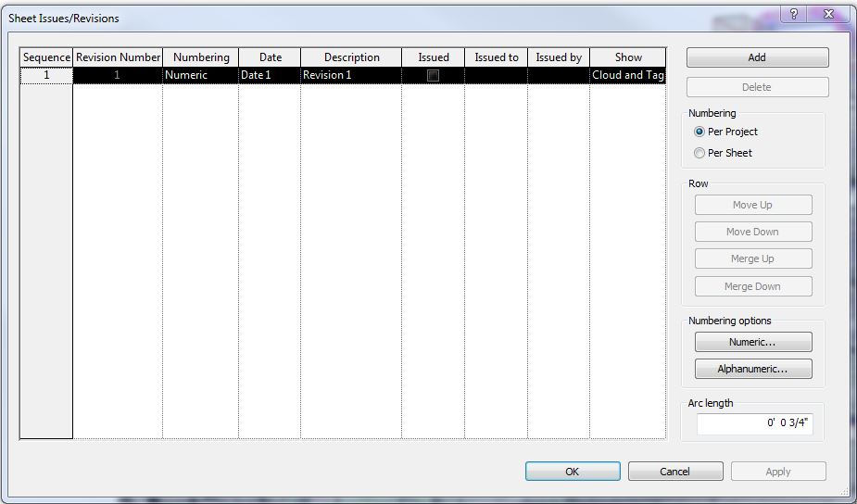Click the Merge Up button
The height and width of the screenshot is (504, 857).
click(x=753, y=258)
